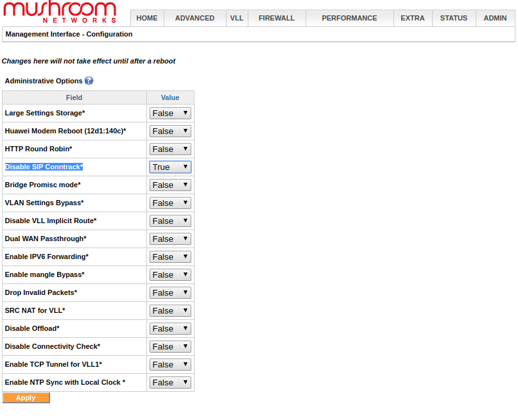Click the Mushroom Networks logo
Image resolution: width=518 pixels, height=420 pixels.
click(x=60, y=12)
